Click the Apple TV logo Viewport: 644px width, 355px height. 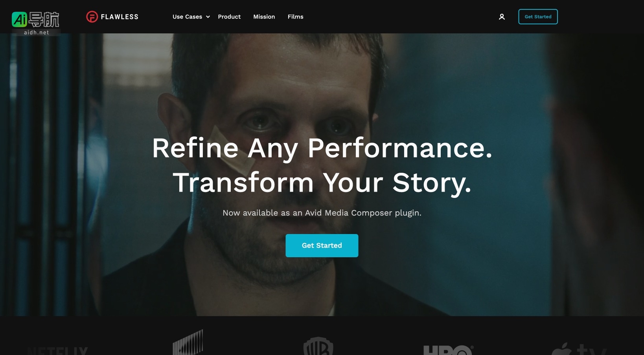click(x=579, y=349)
